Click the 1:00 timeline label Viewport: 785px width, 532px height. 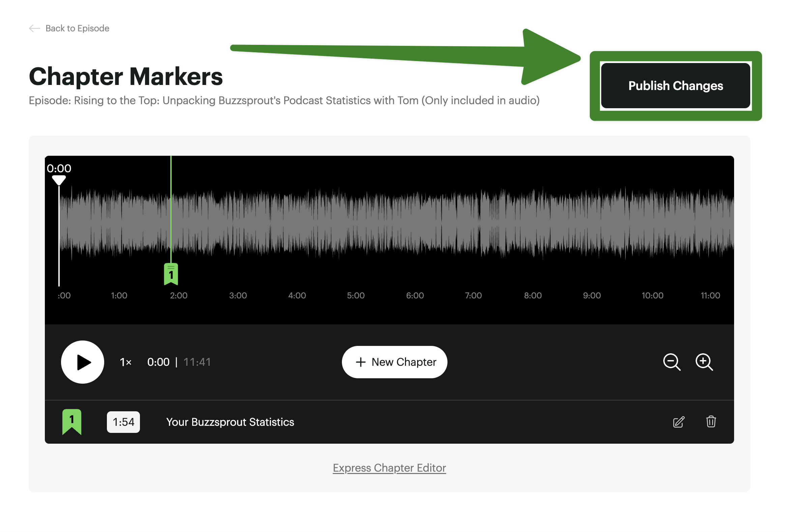[119, 296]
